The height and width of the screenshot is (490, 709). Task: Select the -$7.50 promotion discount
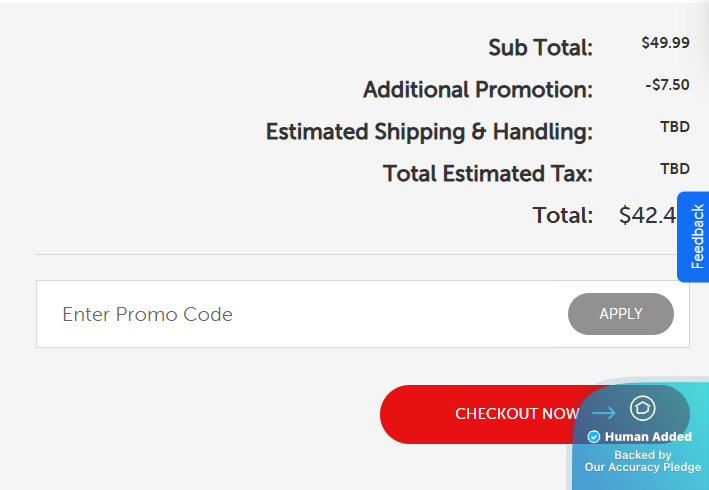click(667, 85)
